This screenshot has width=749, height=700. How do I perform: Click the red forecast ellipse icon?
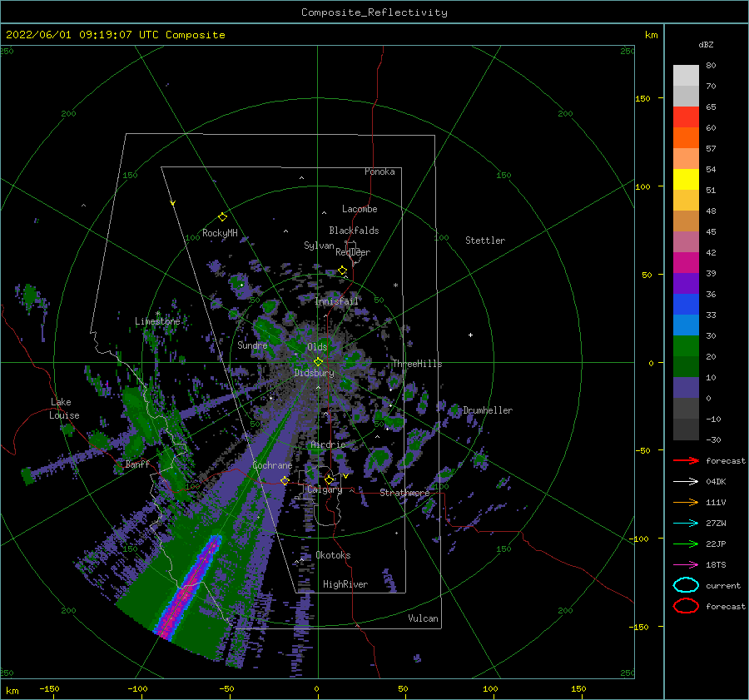(686, 606)
